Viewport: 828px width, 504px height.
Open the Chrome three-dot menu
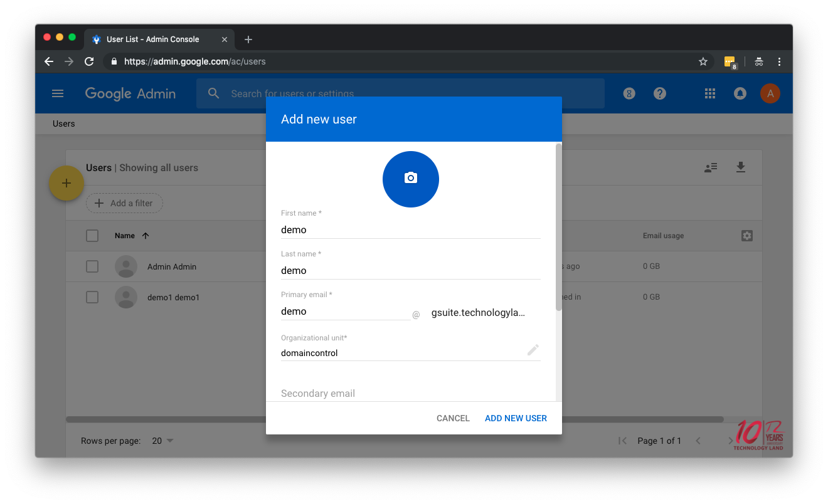coord(779,61)
